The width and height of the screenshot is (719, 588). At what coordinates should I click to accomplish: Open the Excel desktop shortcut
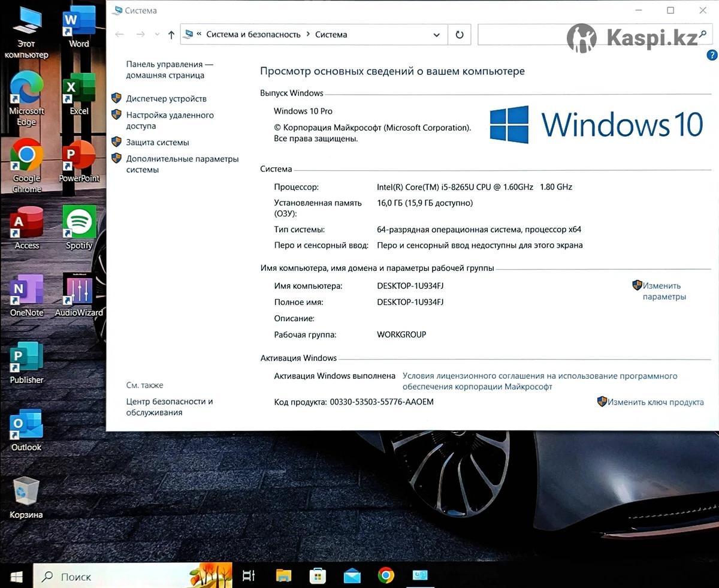(78, 94)
